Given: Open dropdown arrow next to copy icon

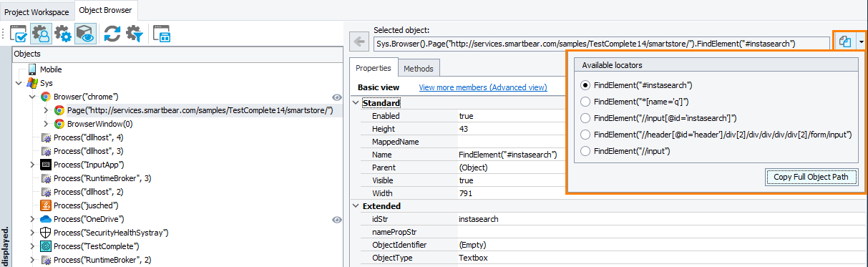Looking at the screenshot, I should (861, 42).
